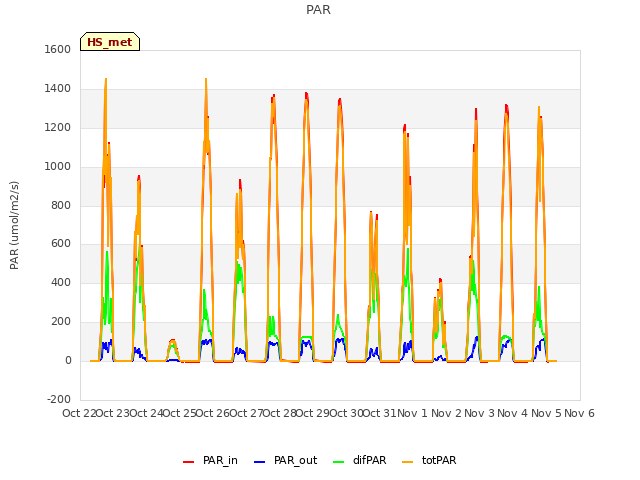Click the Nov 4 x-axis label
Screen dimensions: 640x480
(513, 413)
